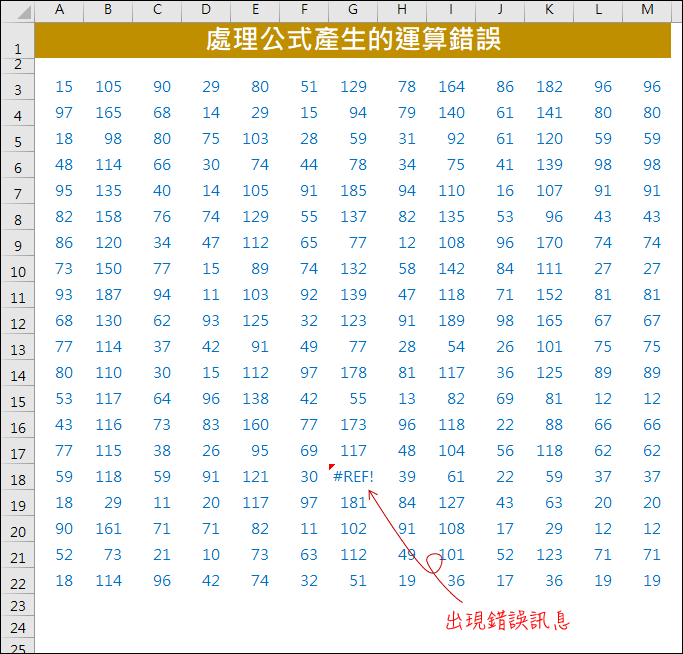This screenshot has height=654, width=683.
Task: Select cell I19 containing 127
Action: (x=451, y=503)
